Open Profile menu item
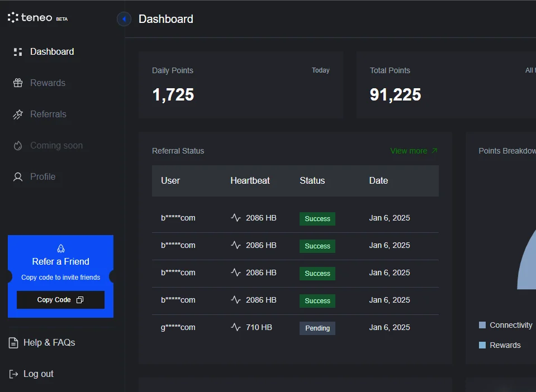Image resolution: width=536 pixels, height=392 pixels. point(42,176)
